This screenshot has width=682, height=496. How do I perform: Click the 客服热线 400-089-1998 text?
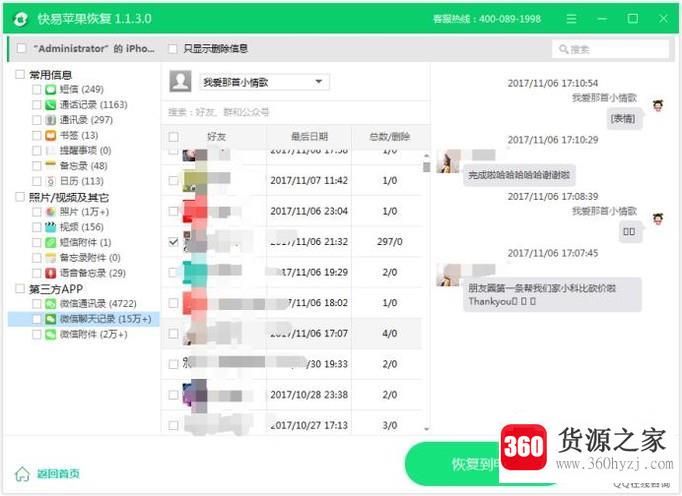pyautogui.click(x=487, y=19)
